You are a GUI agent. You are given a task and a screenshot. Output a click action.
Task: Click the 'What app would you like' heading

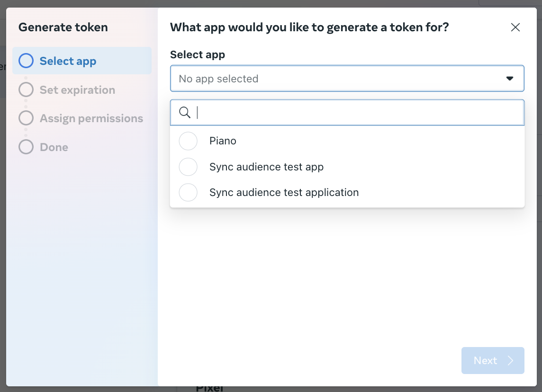pyautogui.click(x=309, y=27)
